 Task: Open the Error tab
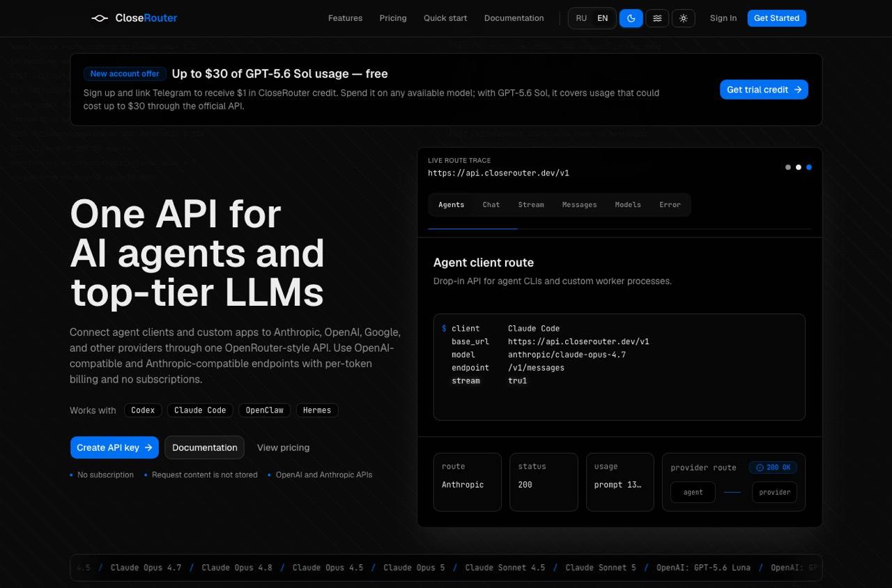[x=670, y=205]
